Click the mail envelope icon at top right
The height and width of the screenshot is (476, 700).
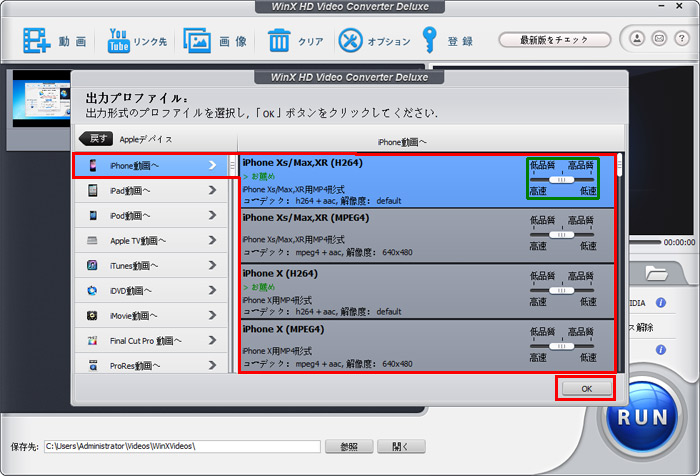click(658, 39)
